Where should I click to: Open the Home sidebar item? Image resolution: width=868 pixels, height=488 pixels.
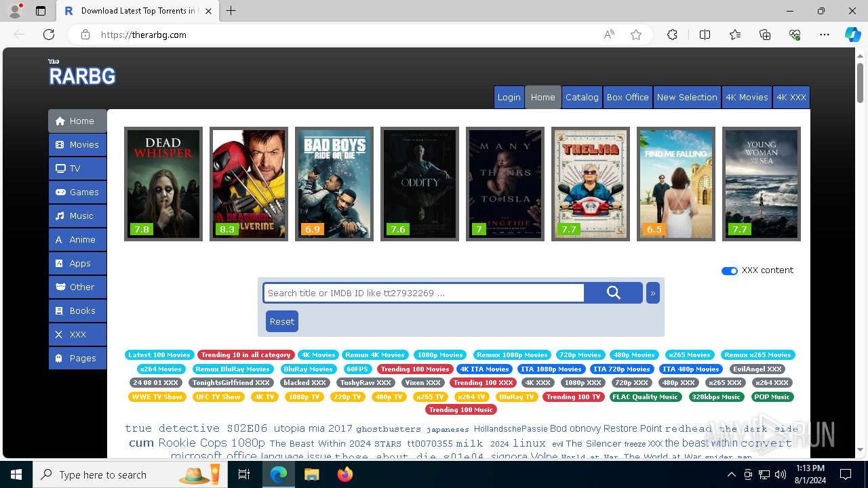point(77,121)
